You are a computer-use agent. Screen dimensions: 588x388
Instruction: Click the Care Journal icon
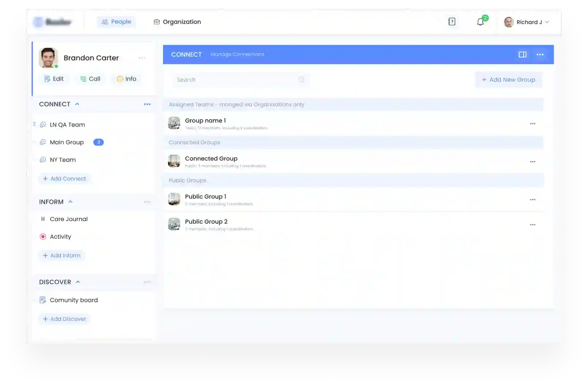pos(43,219)
